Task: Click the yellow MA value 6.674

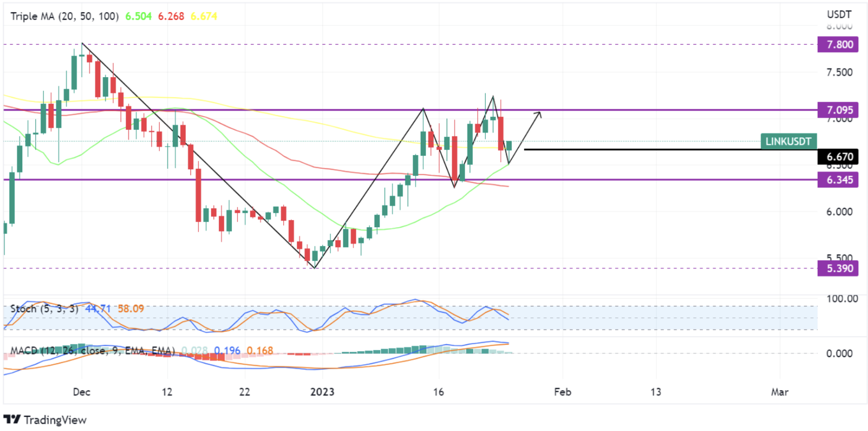Action: [204, 16]
